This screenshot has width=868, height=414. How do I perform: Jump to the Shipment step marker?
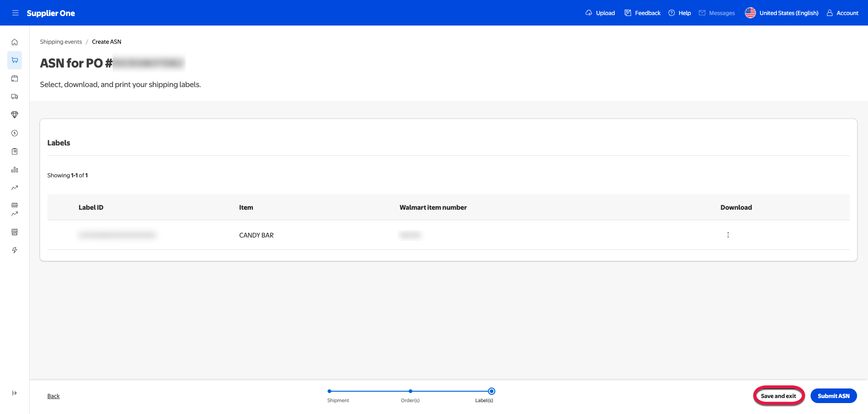click(x=329, y=391)
